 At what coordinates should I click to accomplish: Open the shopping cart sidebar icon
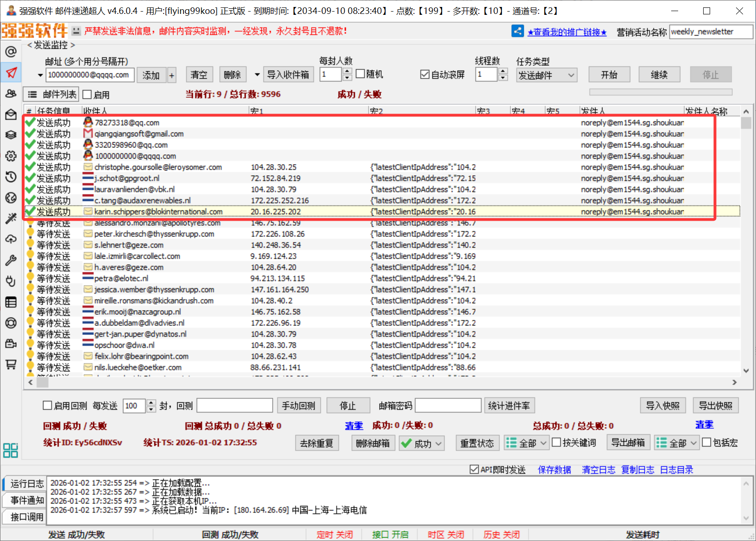pyautogui.click(x=11, y=364)
